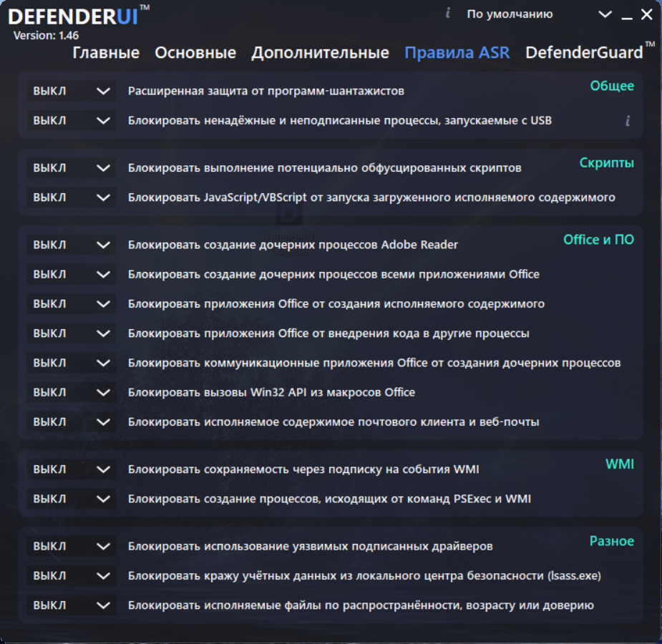Open dropdown for Office communication apps rule

pyautogui.click(x=72, y=363)
